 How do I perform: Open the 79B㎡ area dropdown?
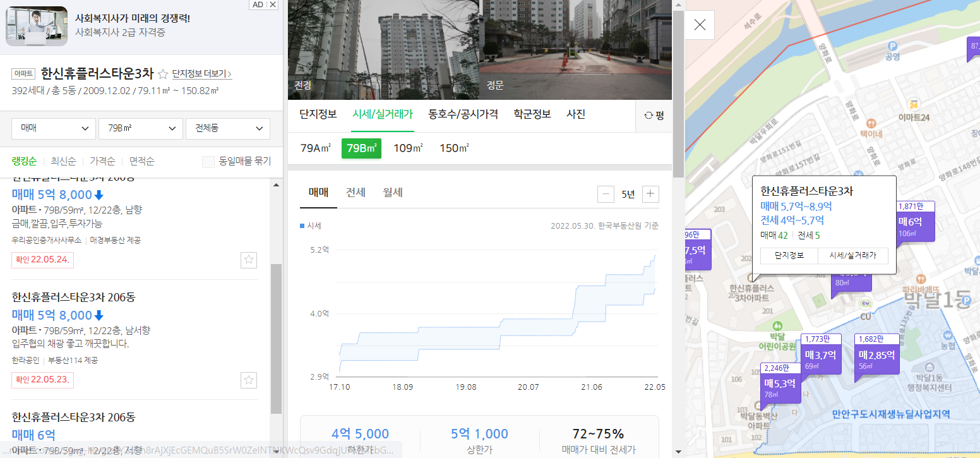click(x=141, y=128)
